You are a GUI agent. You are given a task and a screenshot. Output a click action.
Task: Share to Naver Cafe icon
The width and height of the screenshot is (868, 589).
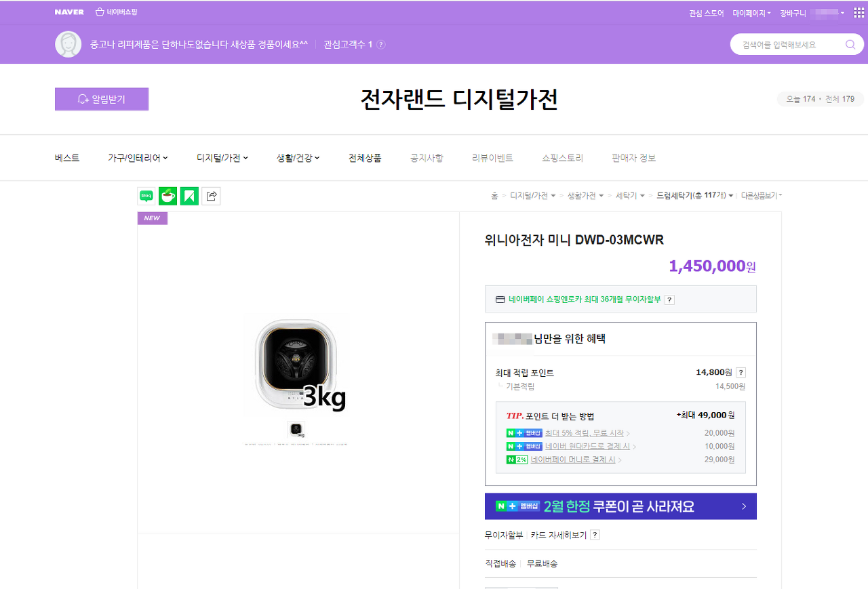click(x=167, y=196)
